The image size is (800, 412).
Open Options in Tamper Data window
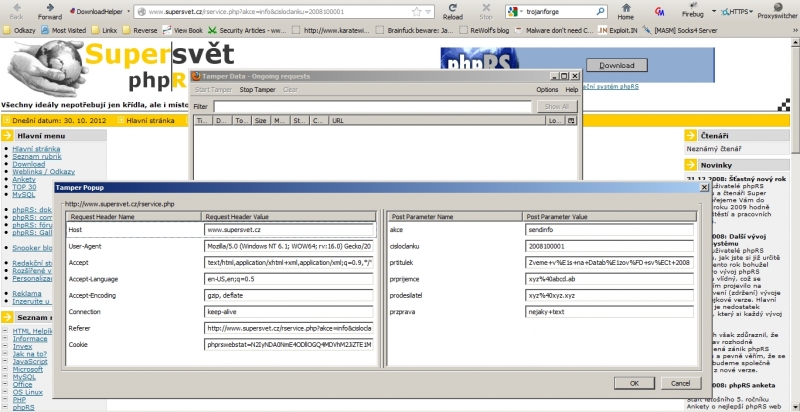547,90
